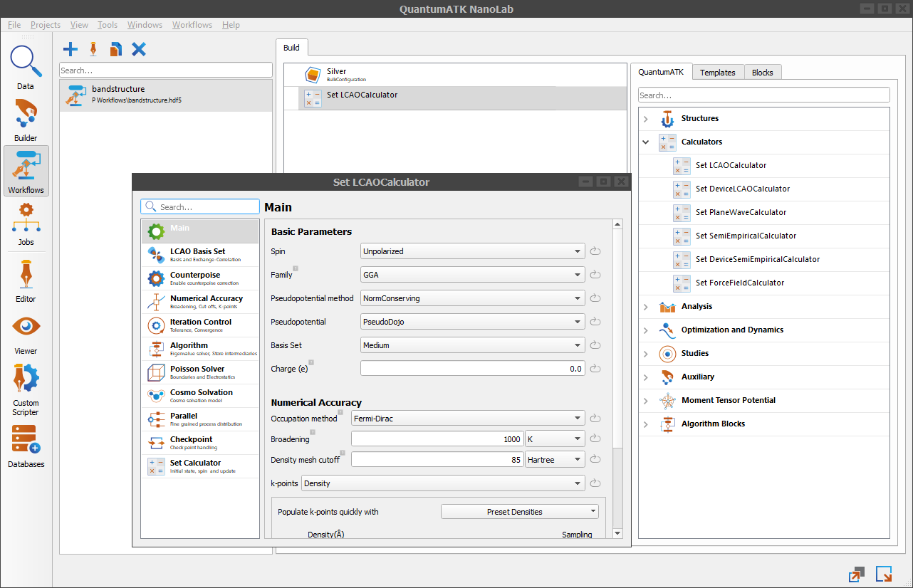Click the pen edit workflow icon
The image size is (913, 588).
tap(93, 49)
